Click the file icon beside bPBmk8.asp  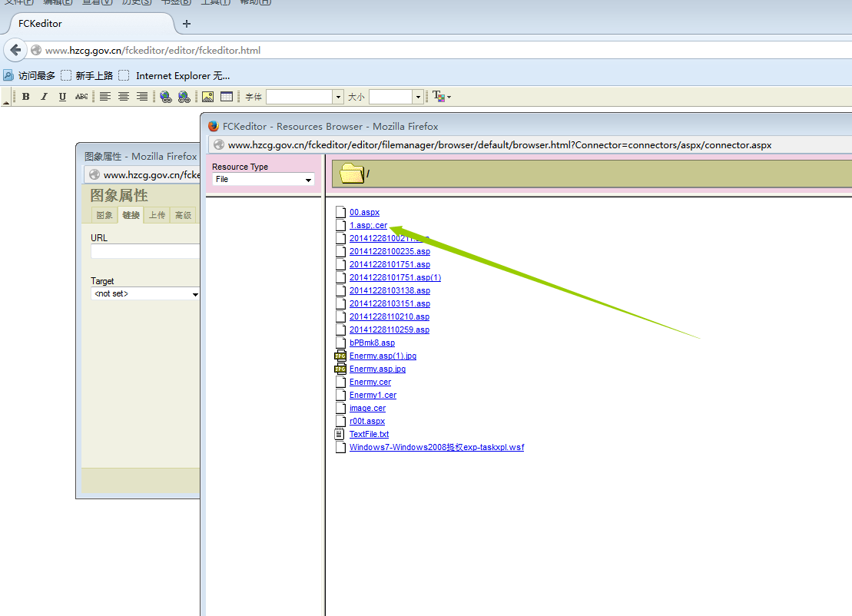point(340,343)
